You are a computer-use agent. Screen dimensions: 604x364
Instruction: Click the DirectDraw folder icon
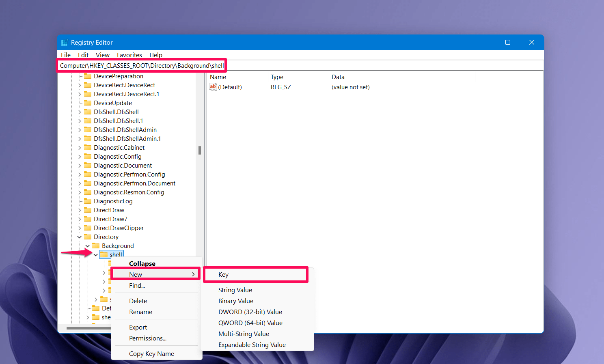point(88,210)
